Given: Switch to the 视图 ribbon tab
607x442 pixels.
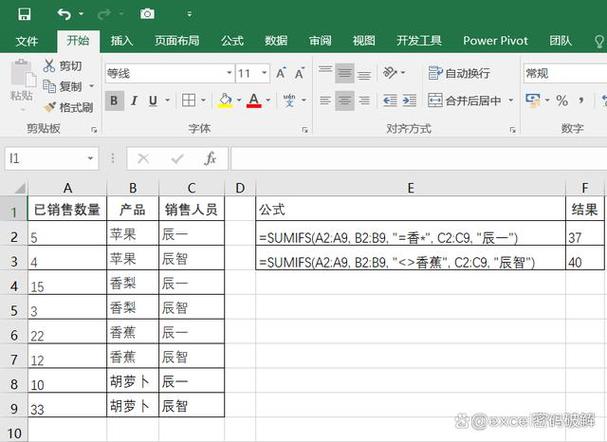Looking at the screenshot, I should pyautogui.click(x=364, y=41).
